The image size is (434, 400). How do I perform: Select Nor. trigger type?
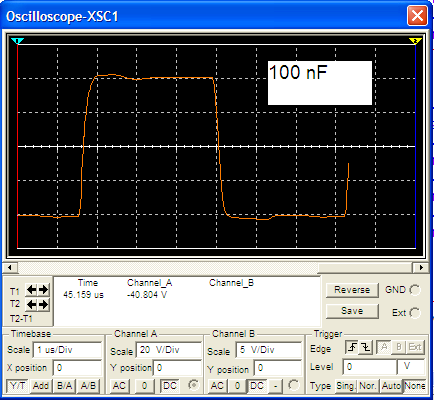[x=368, y=386]
